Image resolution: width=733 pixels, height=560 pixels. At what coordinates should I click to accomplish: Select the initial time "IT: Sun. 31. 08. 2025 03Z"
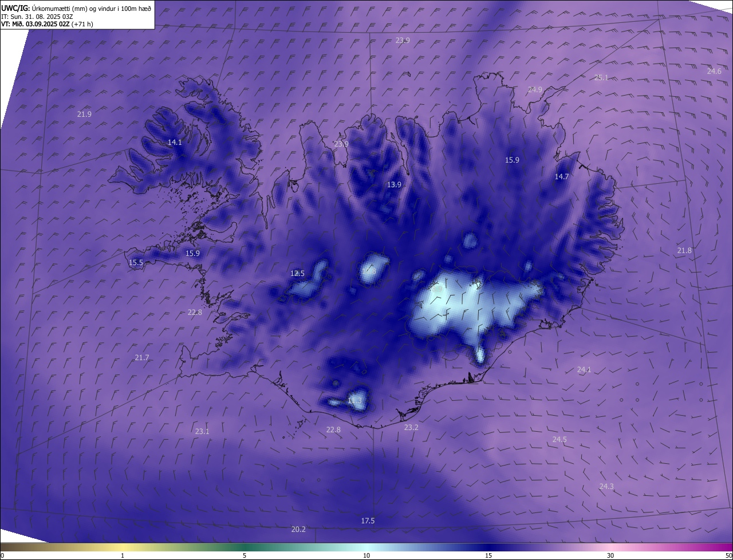[37, 17]
